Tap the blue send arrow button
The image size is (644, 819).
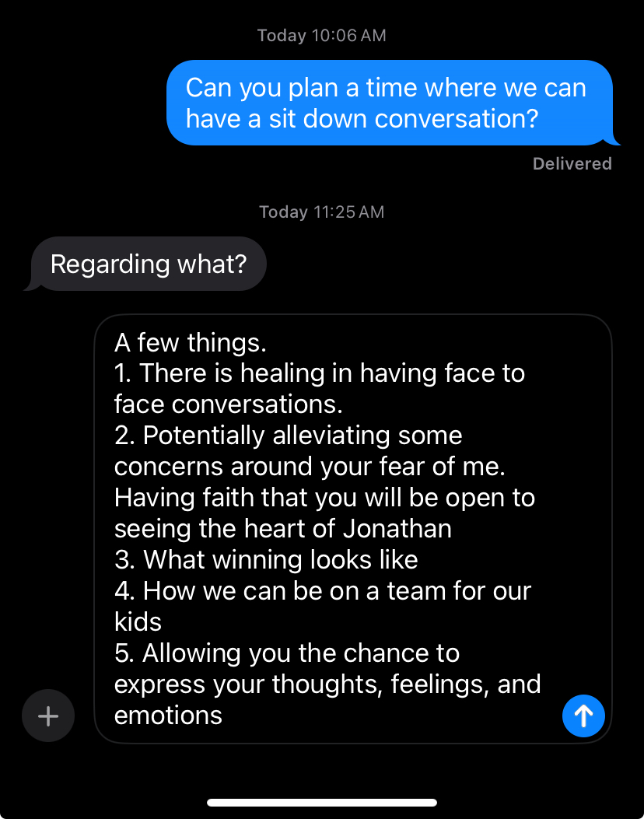click(x=583, y=716)
